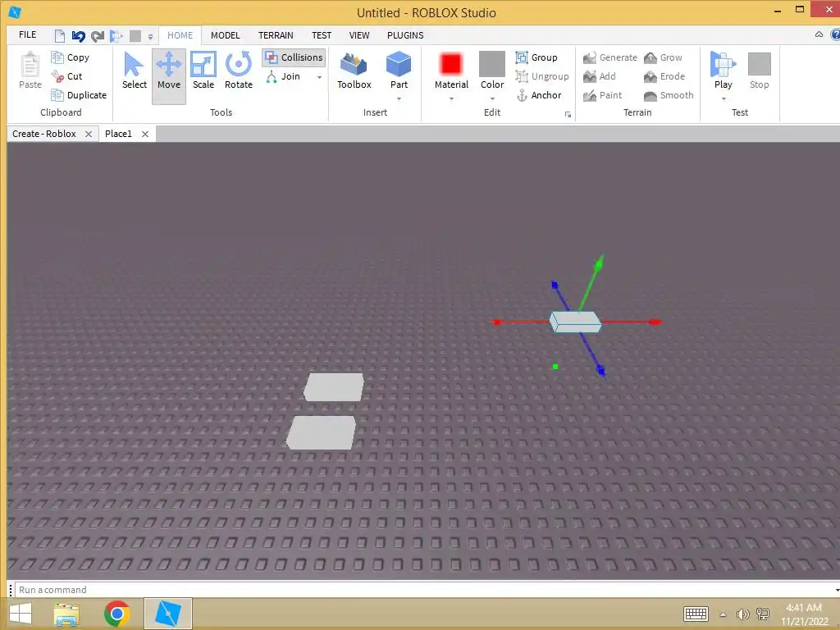Group the selected parts

coord(536,57)
